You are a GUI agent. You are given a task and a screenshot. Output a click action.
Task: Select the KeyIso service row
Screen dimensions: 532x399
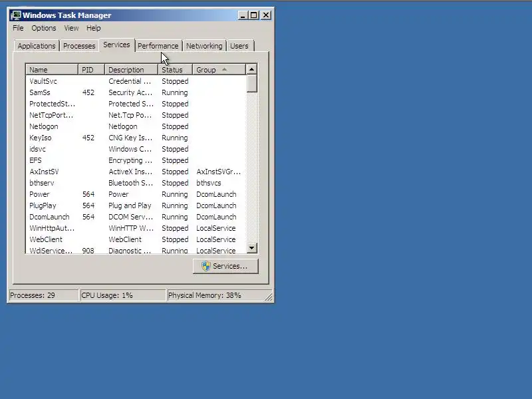point(136,138)
